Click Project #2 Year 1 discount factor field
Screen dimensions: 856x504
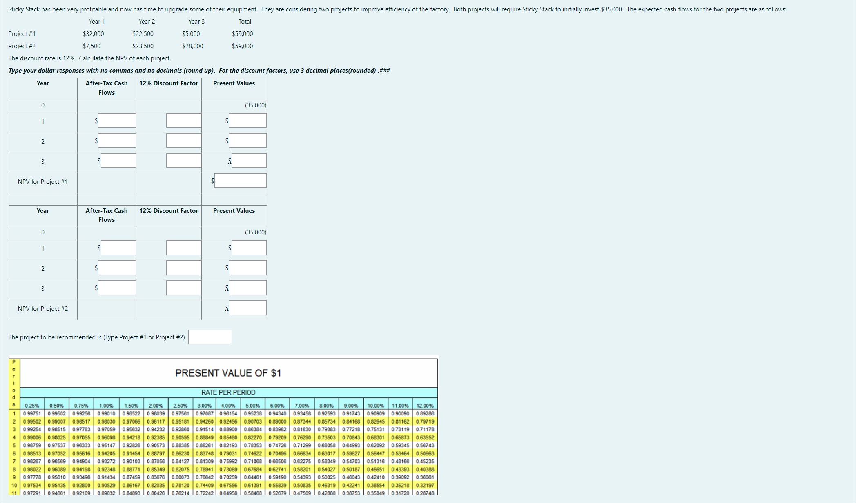click(183, 248)
